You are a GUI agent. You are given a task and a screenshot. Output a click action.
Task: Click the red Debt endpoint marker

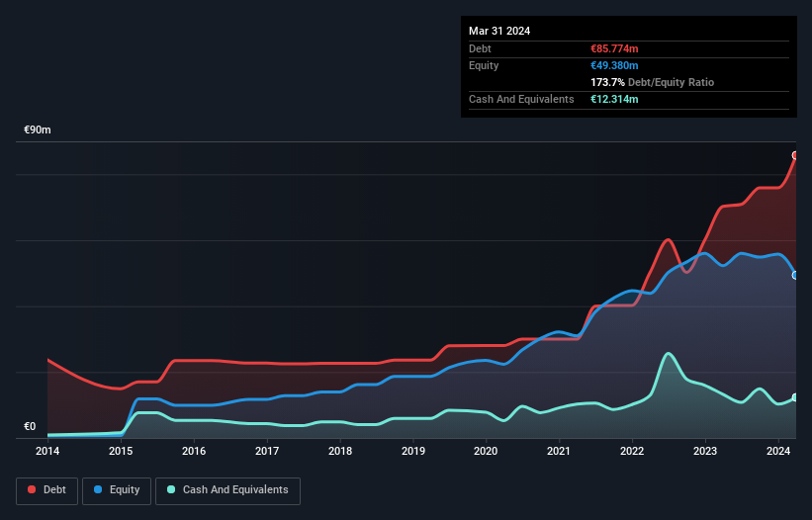[795, 155]
